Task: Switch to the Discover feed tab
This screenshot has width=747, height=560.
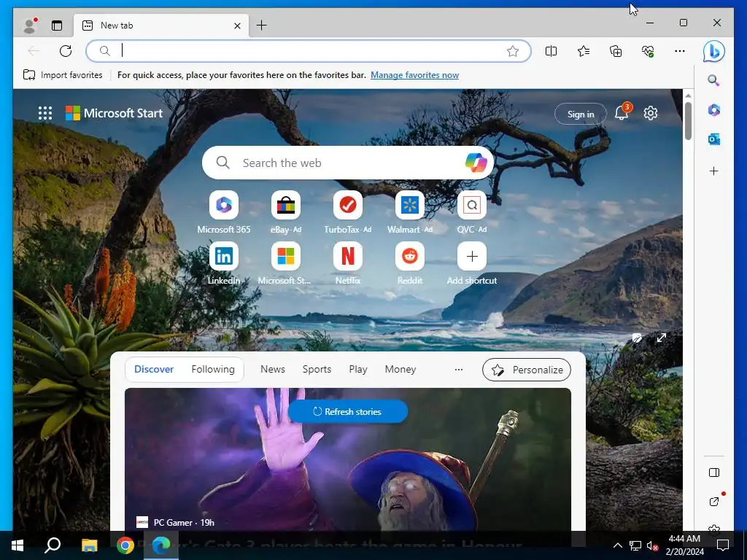Action: [x=154, y=369]
